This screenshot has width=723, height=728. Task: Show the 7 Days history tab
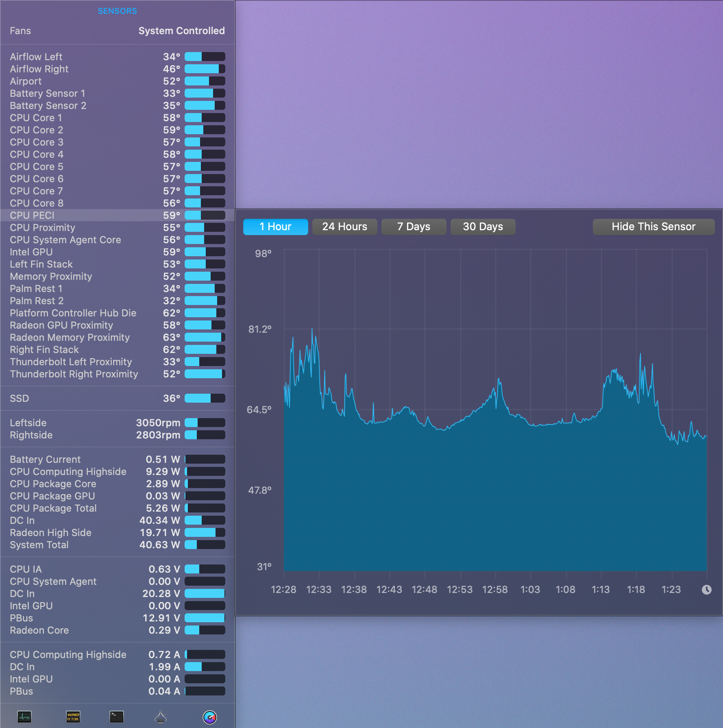(x=414, y=227)
